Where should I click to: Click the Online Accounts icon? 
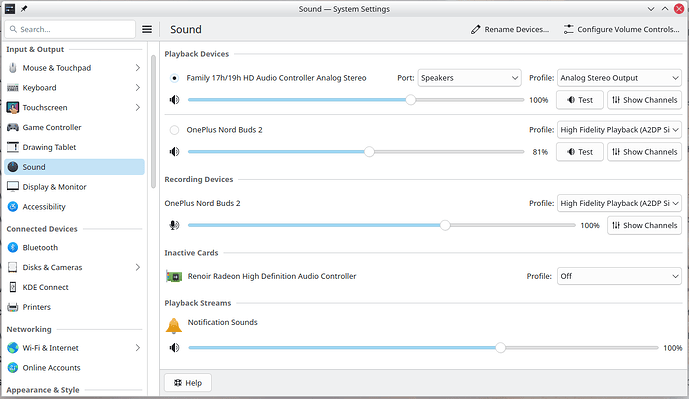[x=13, y=367]
